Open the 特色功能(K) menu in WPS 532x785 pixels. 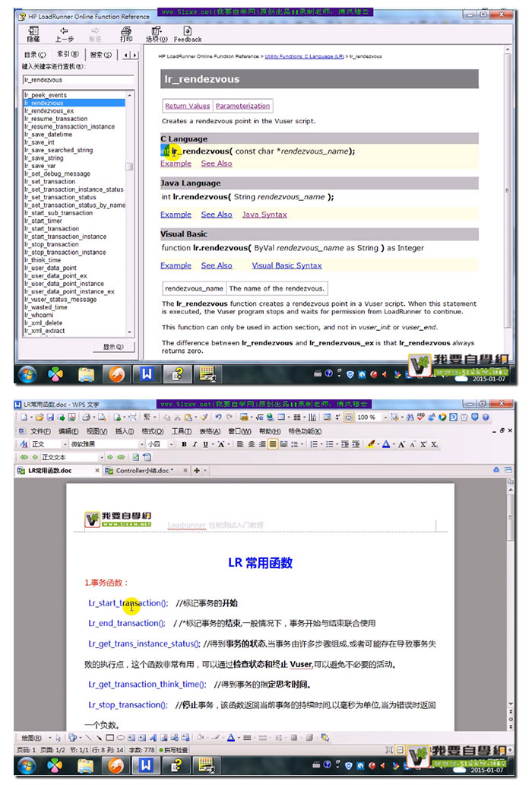305,431
